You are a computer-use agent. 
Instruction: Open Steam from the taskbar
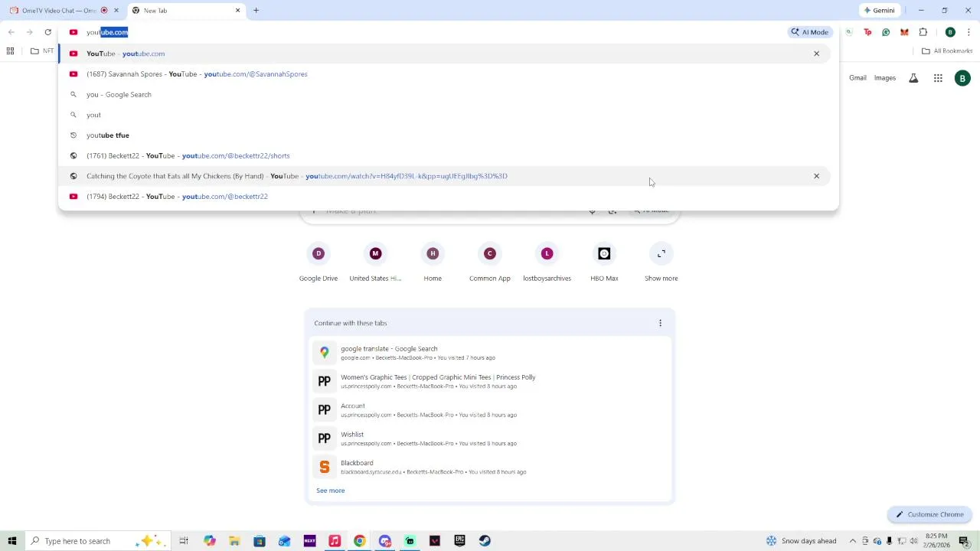tap(485, 541)
